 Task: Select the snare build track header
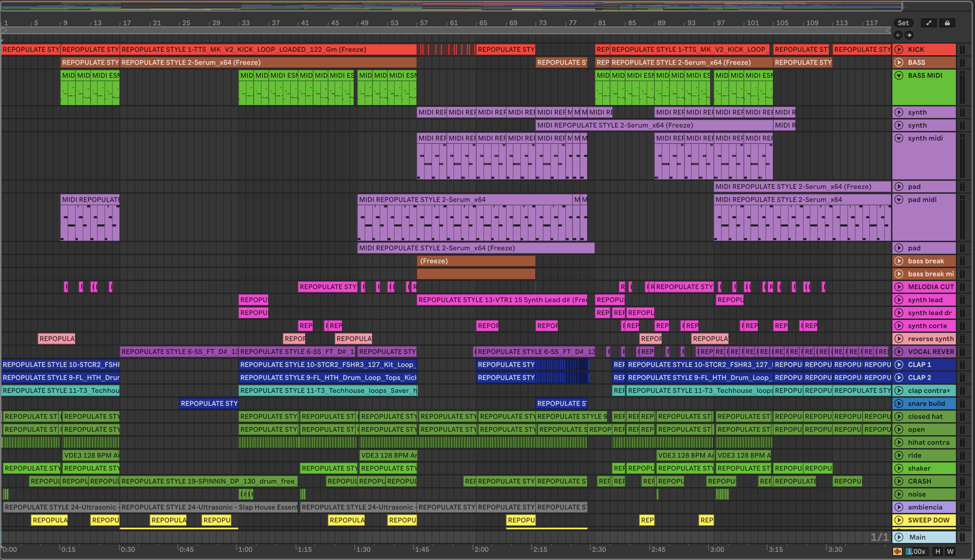(926, 403)
